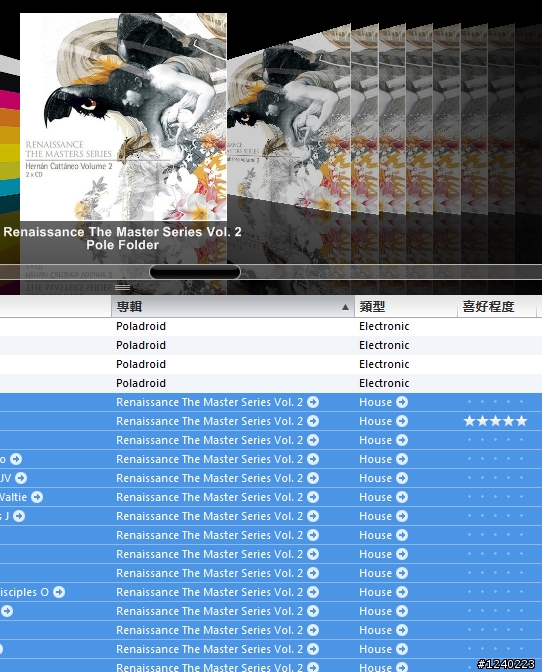
Task: Click the arrow icon next to "UV"
Action: click(21, 478)
